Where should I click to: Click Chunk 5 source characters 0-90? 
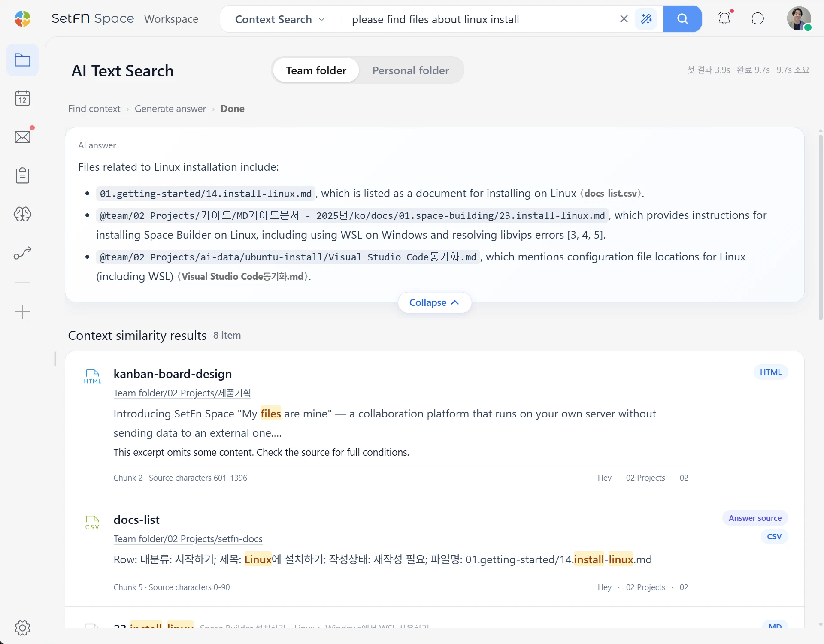(x=172, y=587)
